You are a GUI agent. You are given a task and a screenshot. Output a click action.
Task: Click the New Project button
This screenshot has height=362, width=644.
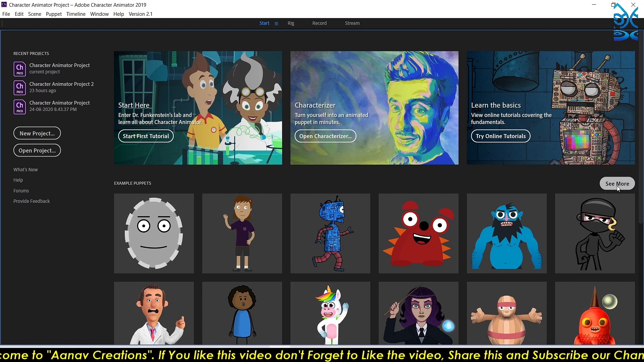pos(37,133)
